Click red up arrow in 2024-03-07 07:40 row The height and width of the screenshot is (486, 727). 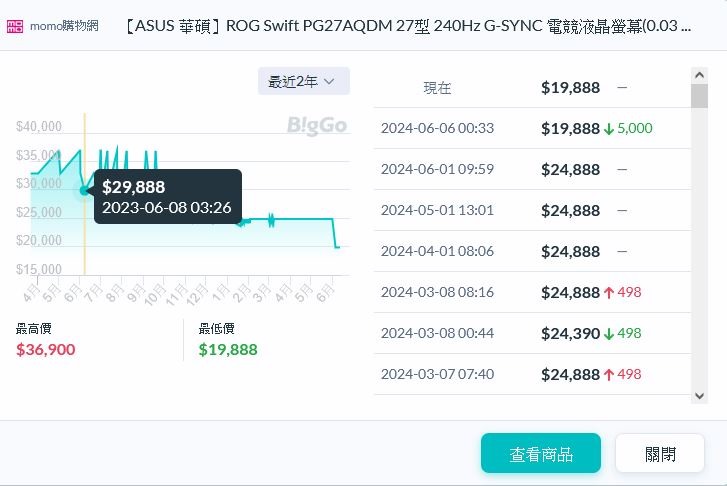[609, 375]
